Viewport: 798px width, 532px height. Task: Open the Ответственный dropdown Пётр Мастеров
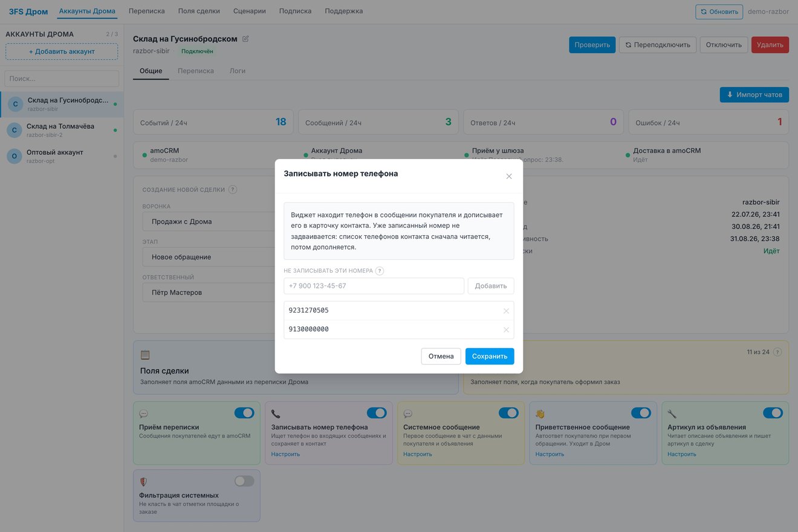point(209,293)
